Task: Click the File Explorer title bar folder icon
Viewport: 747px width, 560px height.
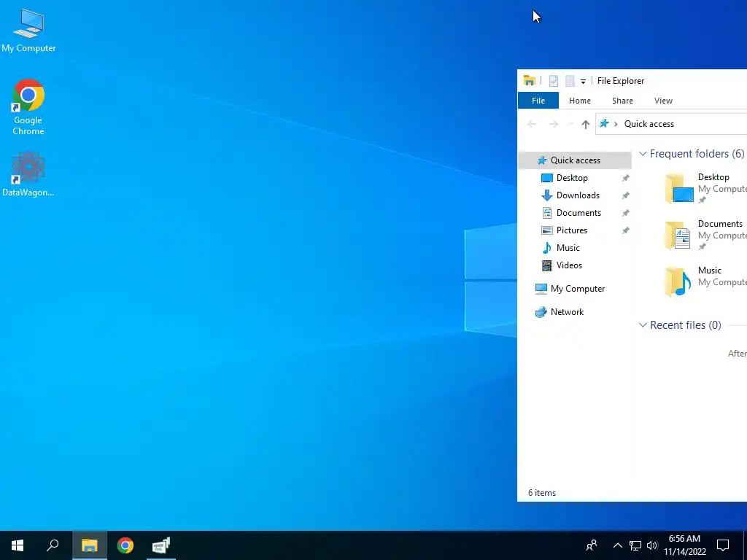Action: click(530, 80)
